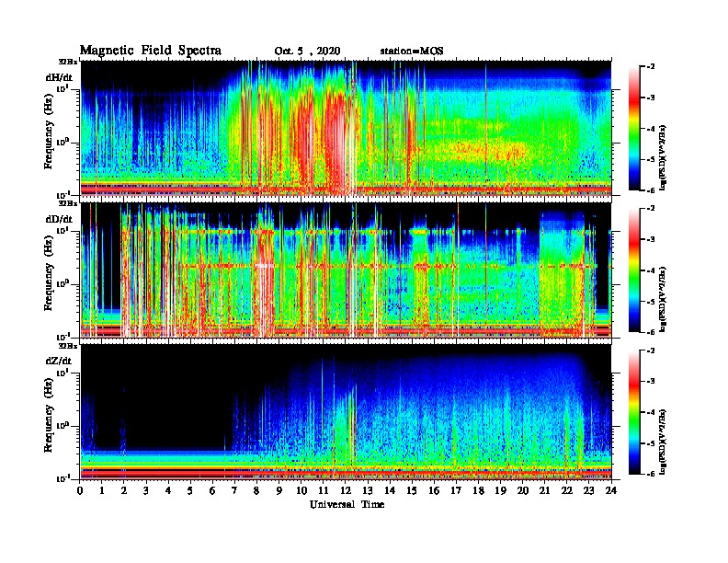Click the hour 20 tick label
This screenshot has height=563, width=728.
point(522,490)
